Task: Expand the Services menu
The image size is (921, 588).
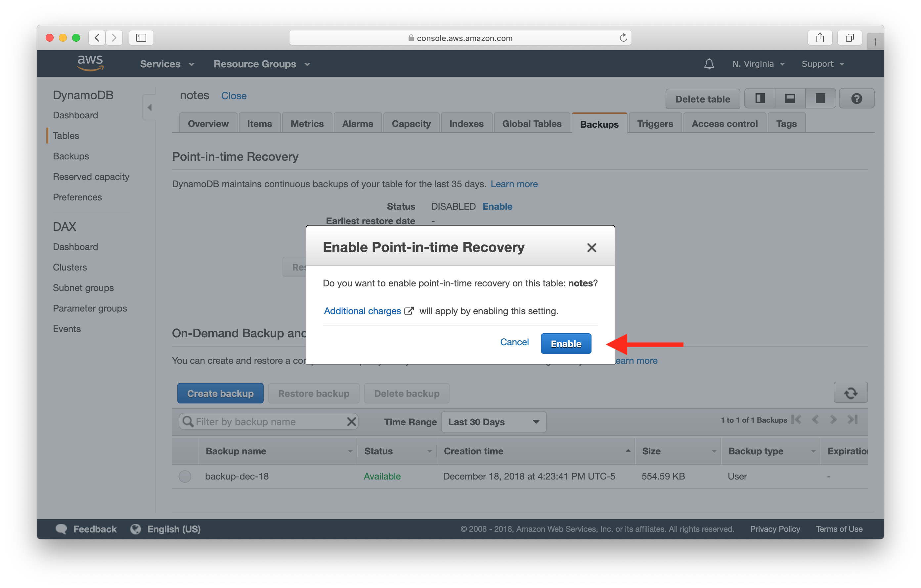Action: pos(167,64)
